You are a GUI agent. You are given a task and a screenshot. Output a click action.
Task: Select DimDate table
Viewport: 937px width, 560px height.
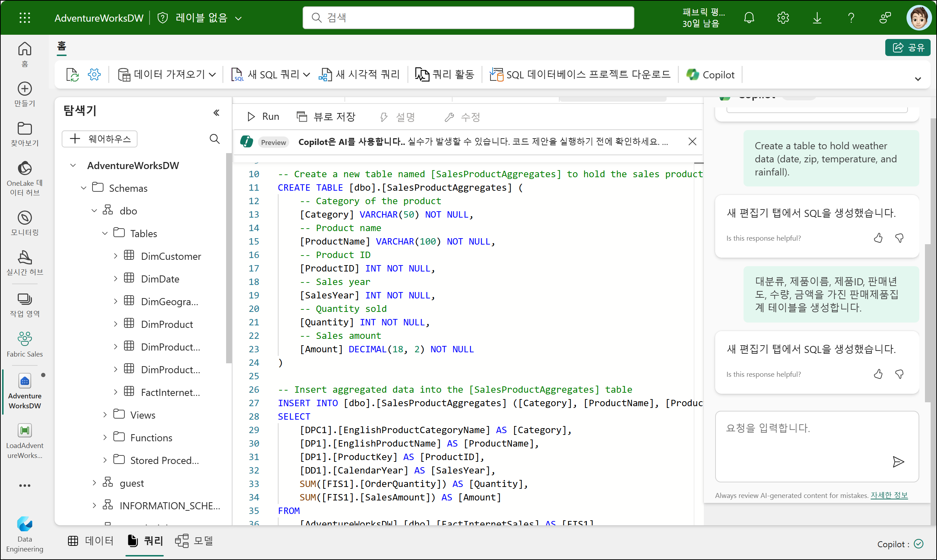coord(160,279)
